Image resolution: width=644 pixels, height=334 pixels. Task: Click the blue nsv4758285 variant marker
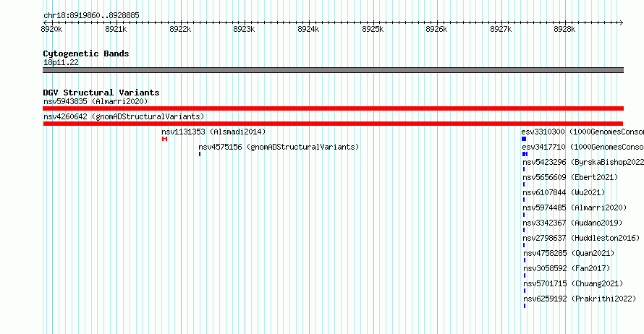525,260
